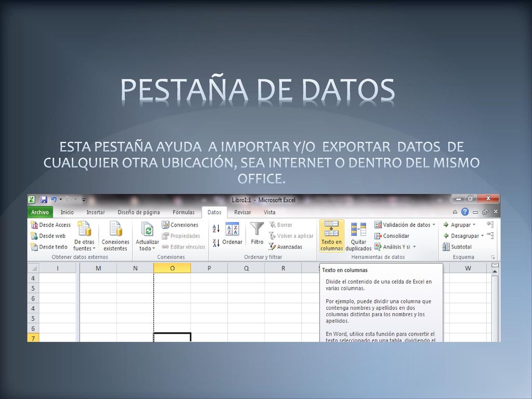This screenshot has width=532, height=399.
Task: Click the Propiedades button
Action: (x=181, y=236)
